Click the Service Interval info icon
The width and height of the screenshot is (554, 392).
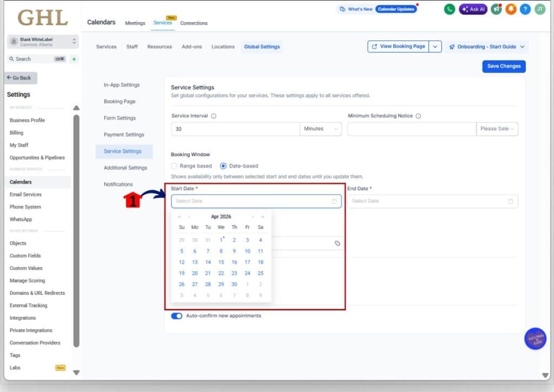(214, 116)
